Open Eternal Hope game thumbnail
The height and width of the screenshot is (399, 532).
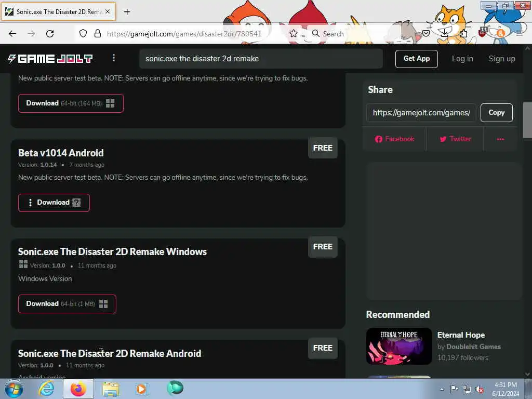[399, 346]
